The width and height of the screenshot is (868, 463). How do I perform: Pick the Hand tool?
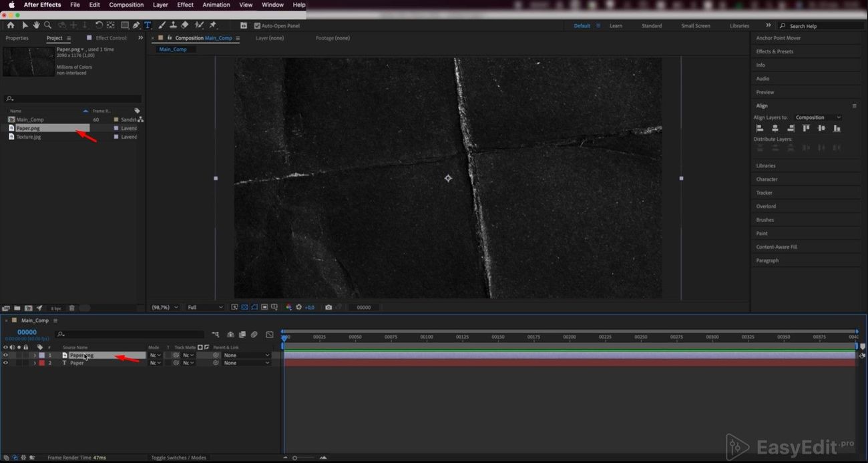click(36, 25)
